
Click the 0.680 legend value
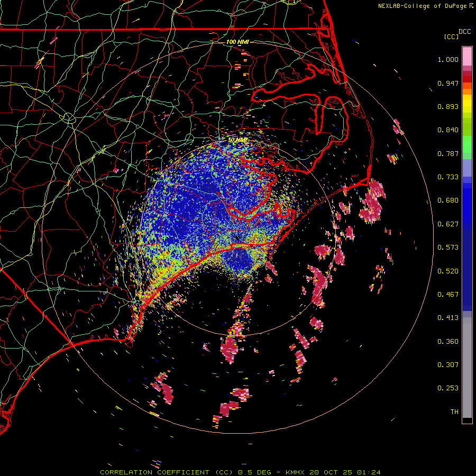[x=448, y=200]
